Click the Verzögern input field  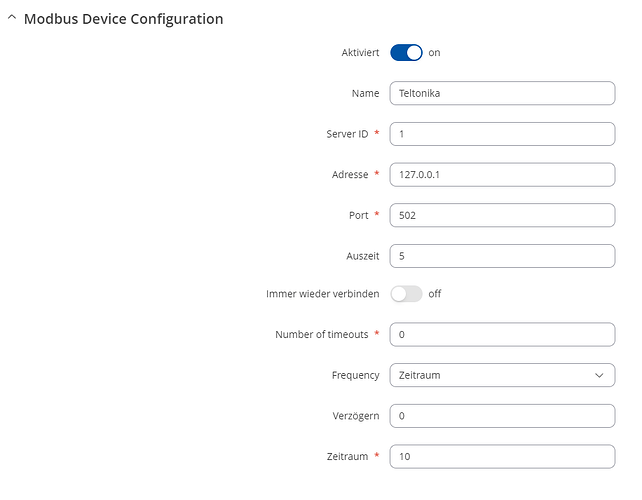tap(502, 416)
